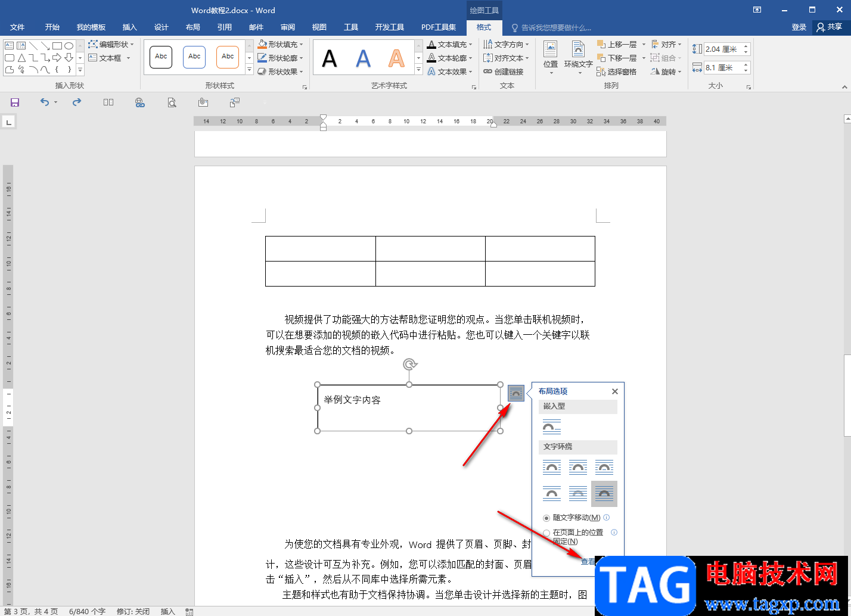Click the paperclip attachment icon
The image size is (851, 616).
pyautogui.click(x=203, y=102)
